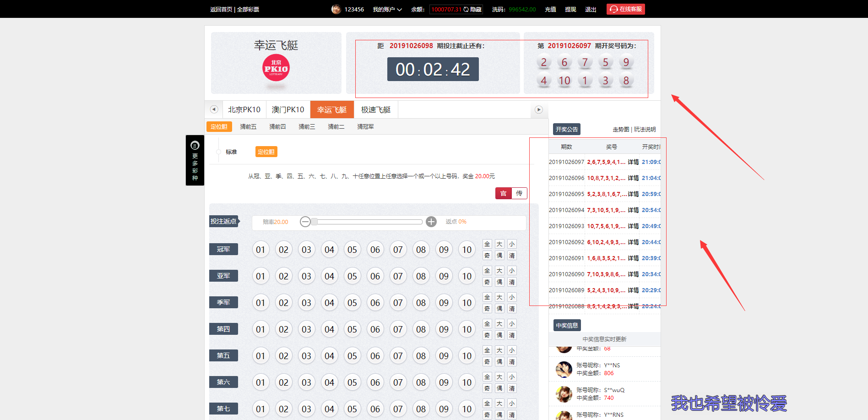Open the 走势图 link
The height and width of the screenshot is (420, 868).
(x=621, y=130)
